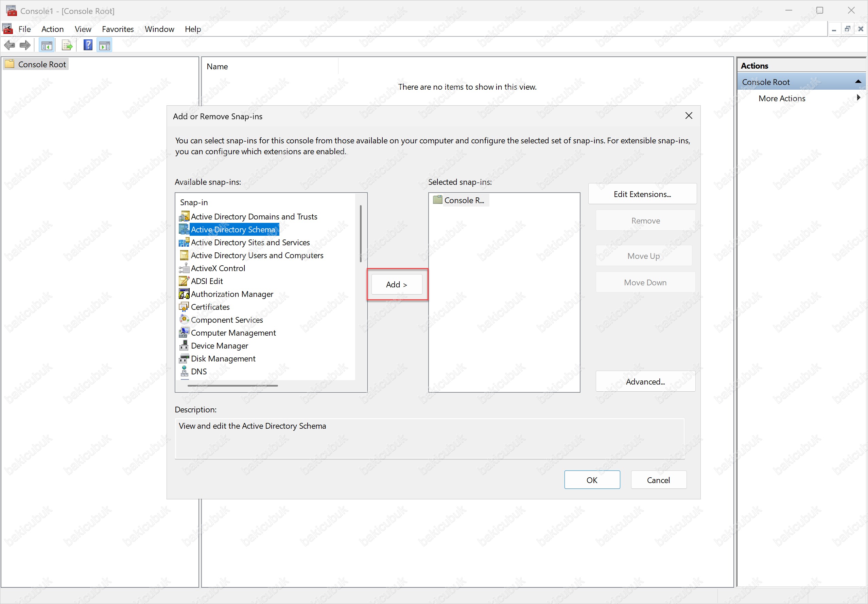The width and height of the screenshot is (868, 604).
Task: Click the Active Directory Schema snap-in icon
Action: [184, 229]
